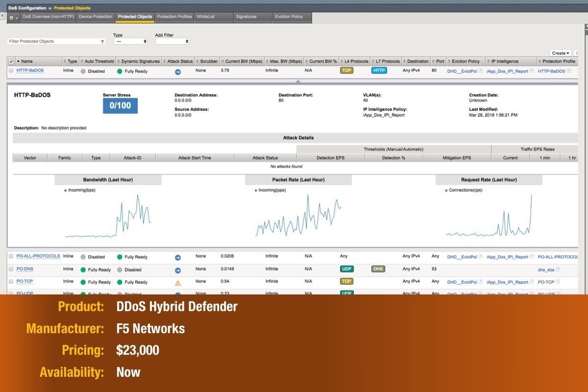Click the Server Stress 0/100 indicator
588x392 pixels.
120,106
